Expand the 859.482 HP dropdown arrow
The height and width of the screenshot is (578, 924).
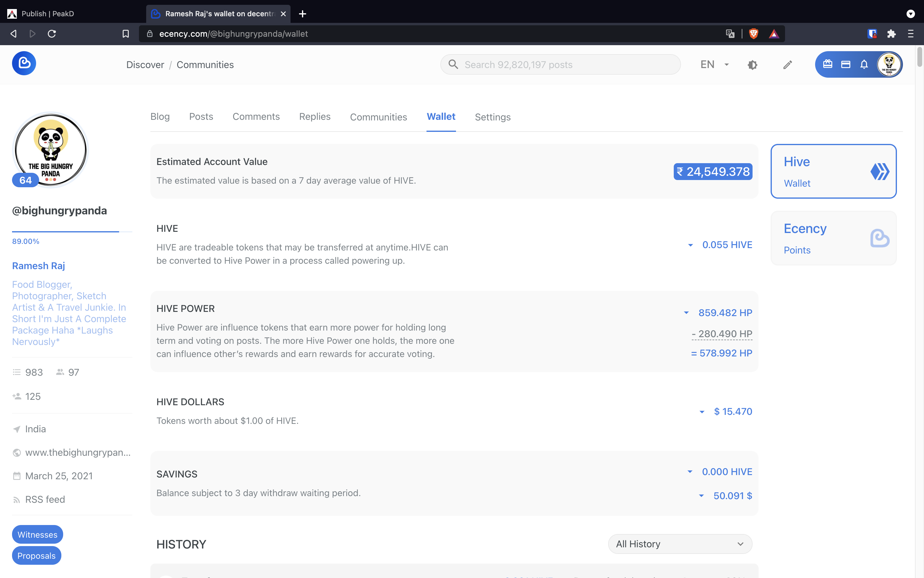point(686,313)
